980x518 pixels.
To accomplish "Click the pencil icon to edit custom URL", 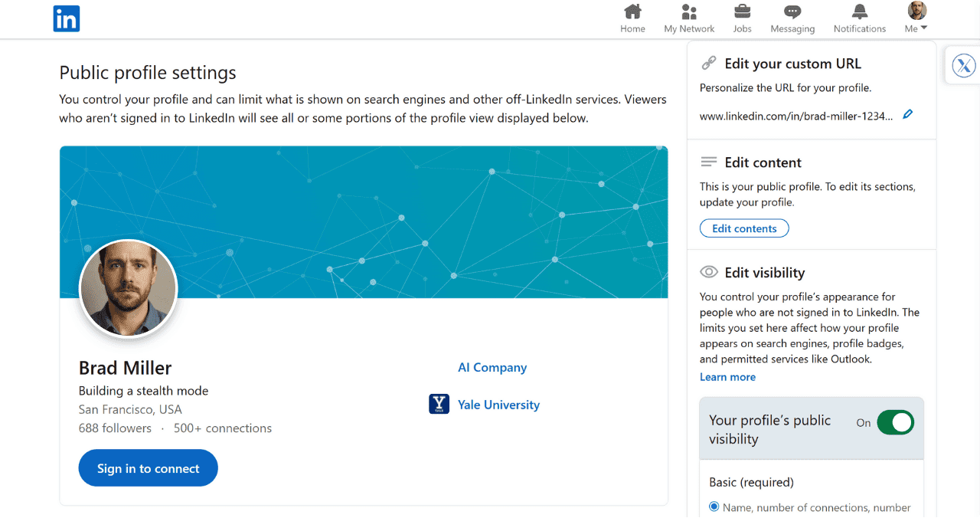I will 908,114.
